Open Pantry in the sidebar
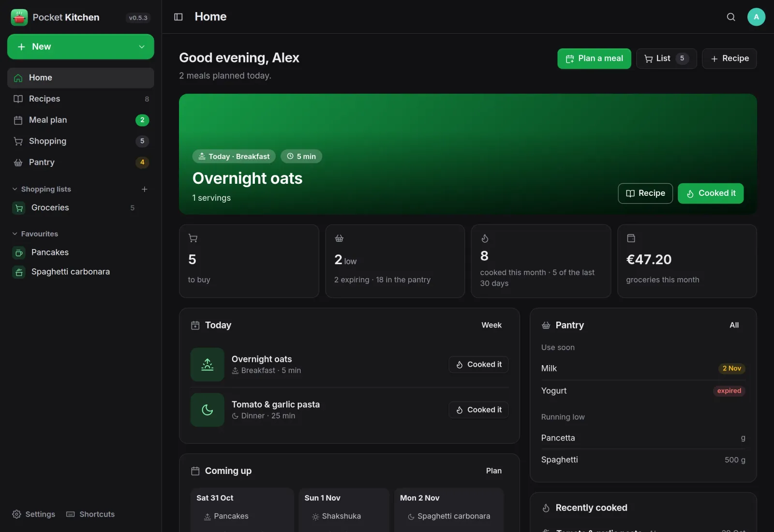The width and height of the screenshot is (774, 532). (x=81, y=163)
